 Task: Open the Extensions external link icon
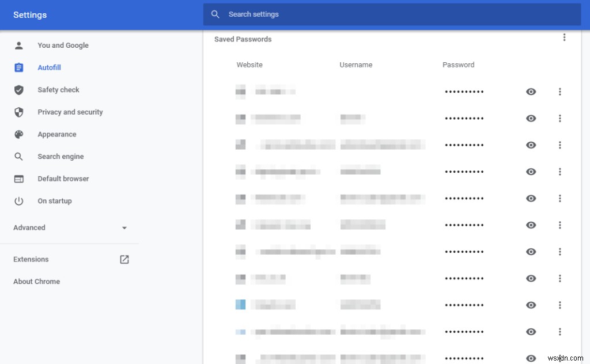124,259
